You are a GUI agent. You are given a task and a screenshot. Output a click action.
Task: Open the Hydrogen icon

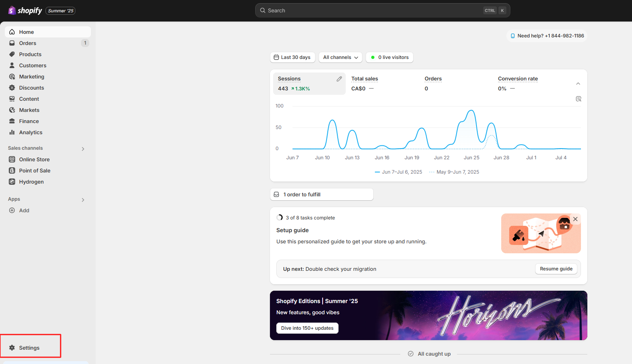point(12,182)
